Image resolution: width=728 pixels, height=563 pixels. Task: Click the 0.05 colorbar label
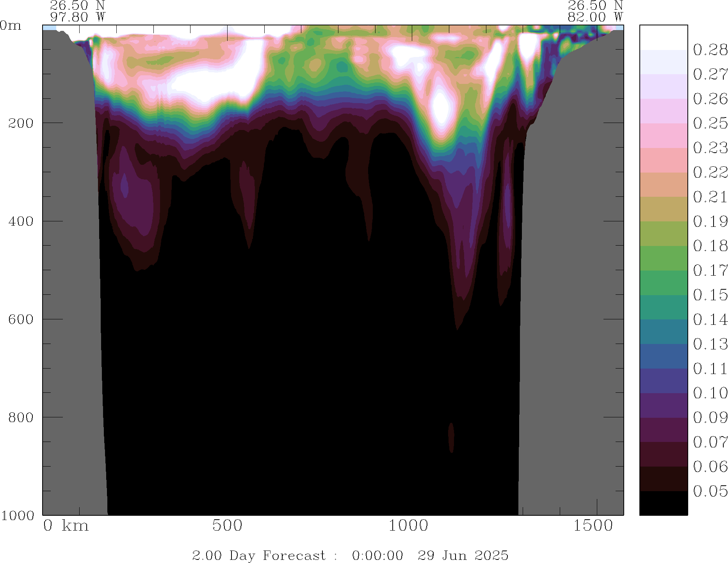(710, 491)
